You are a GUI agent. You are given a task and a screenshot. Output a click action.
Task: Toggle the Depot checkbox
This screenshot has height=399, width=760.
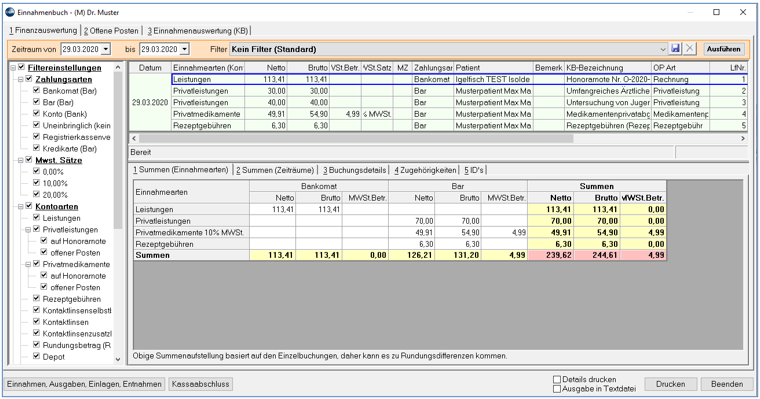pyautogui.click(x=36, y=356)
